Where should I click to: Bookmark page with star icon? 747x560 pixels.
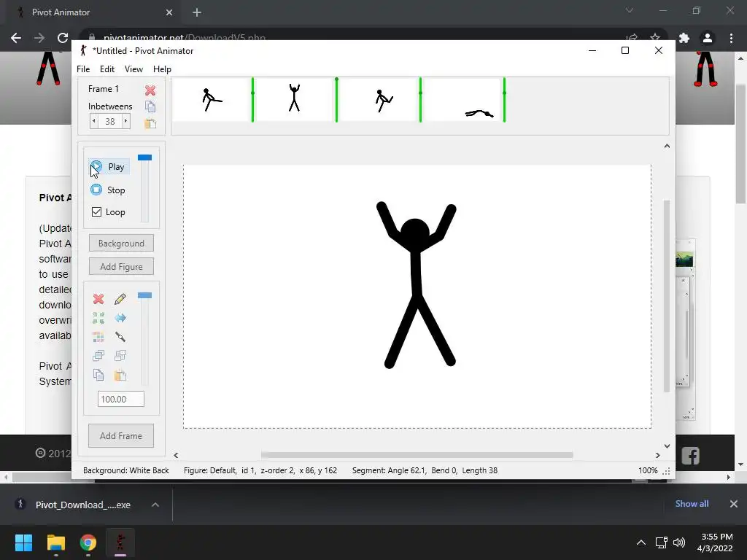655,37
